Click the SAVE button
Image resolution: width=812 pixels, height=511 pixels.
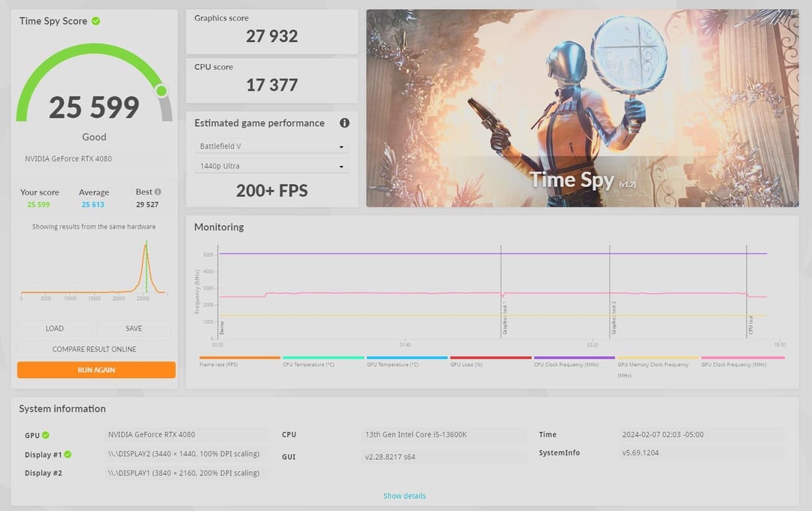click(x=134, y=328)
